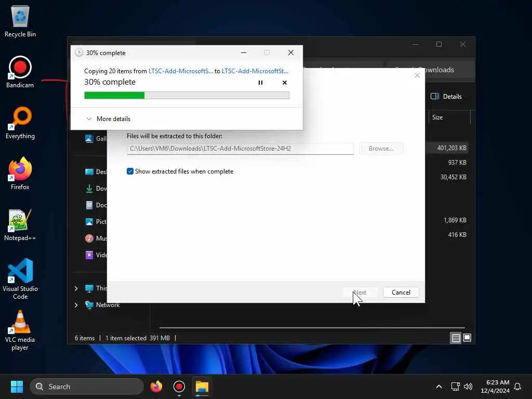Open the Music folder in the sidebar

pyautogui.click(x=96, y=238)
